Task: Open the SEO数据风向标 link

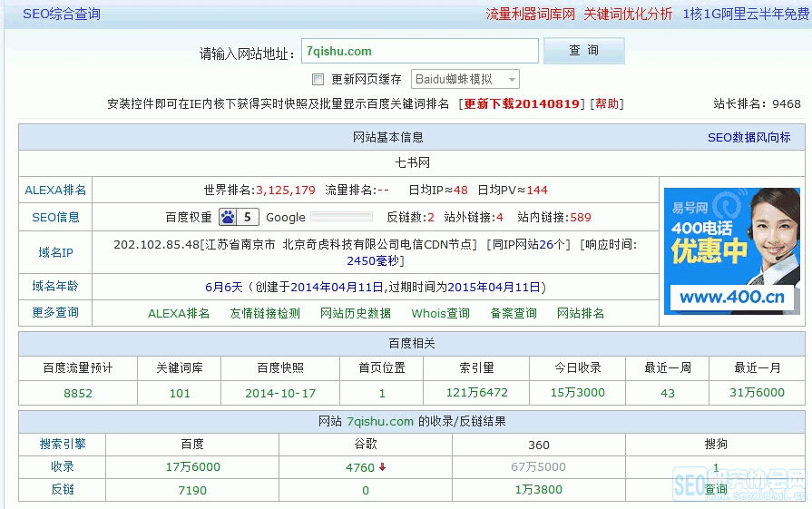Action: point(748,137)
